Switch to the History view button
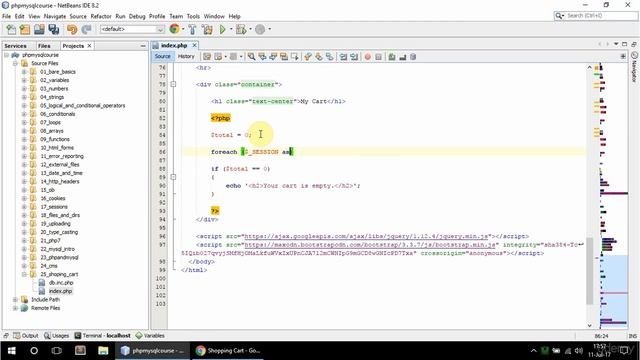 click(186, 56)
